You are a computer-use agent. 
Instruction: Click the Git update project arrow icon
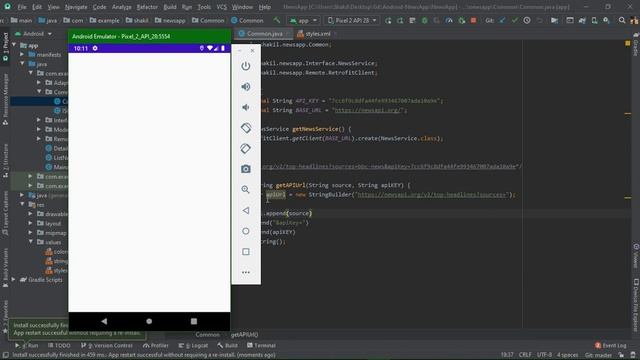pos(502,20)
